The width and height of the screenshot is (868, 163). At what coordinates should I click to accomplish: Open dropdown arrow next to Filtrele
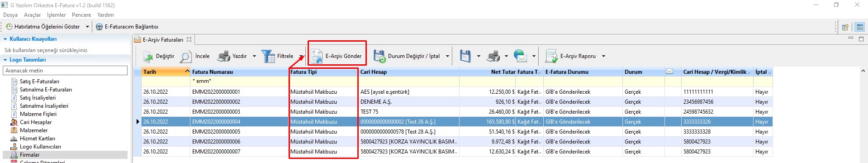301,57
